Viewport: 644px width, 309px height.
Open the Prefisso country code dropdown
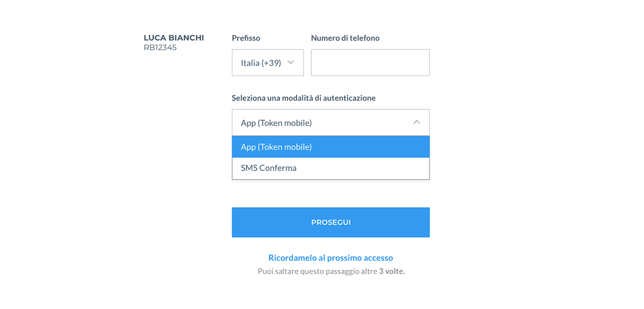pyautogui.click(x=268, y=63)
